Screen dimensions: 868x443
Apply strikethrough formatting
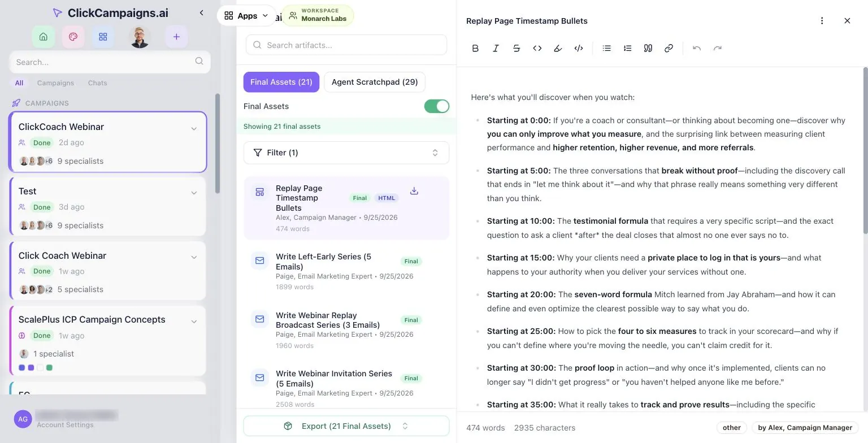[517, 49]
